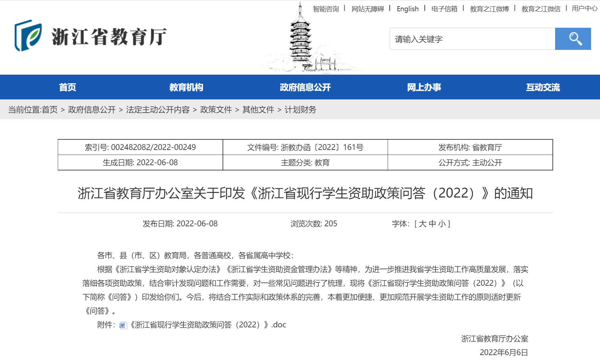This screenshot has height=364, width=600.
Task: Open the 电子信箱 mailbox link
Action: pos(444,9)
